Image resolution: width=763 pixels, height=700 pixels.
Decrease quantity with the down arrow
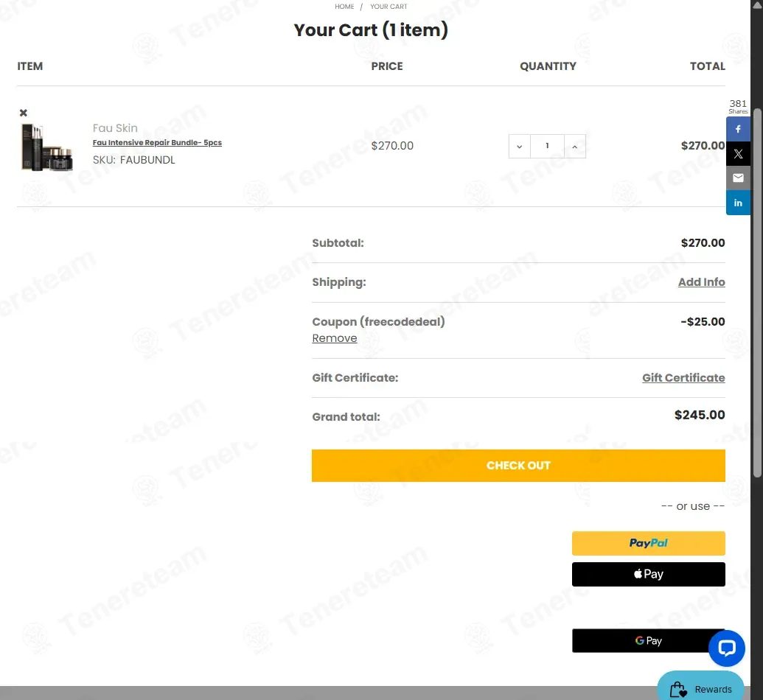click(x=519, y=147)
